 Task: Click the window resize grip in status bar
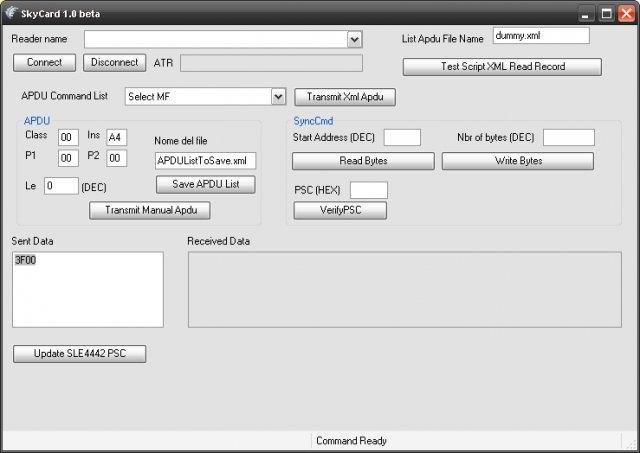coord(632,443)
